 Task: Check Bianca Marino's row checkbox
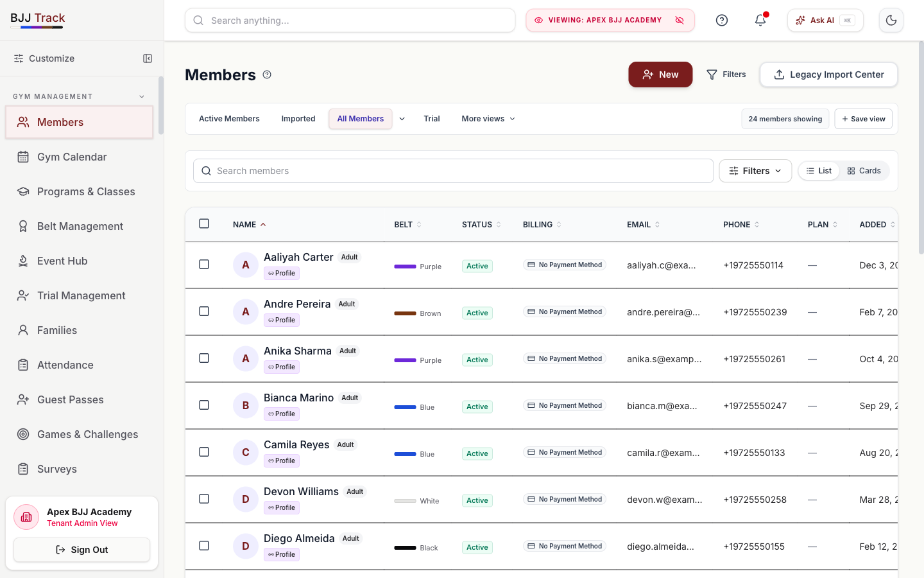(x=204, y=405)
